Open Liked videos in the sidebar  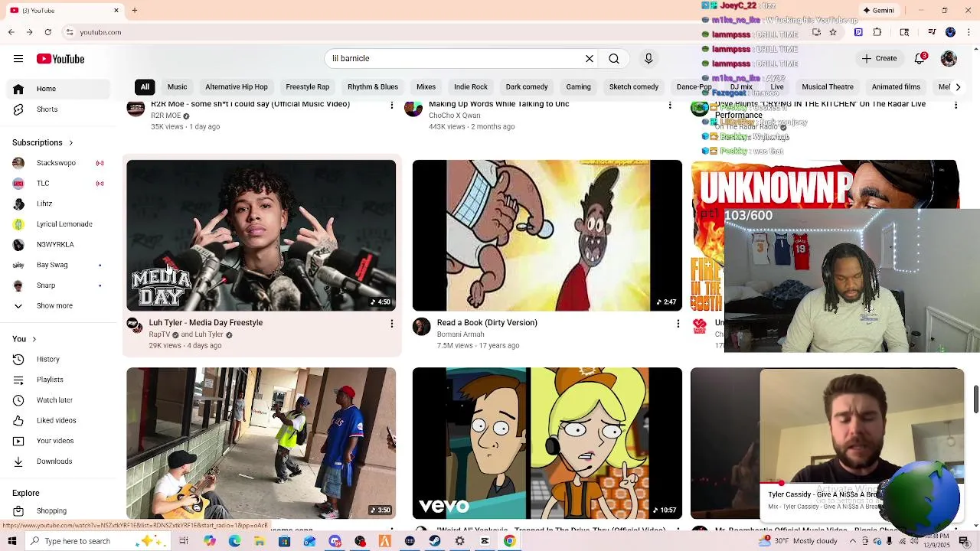[58, 420]
